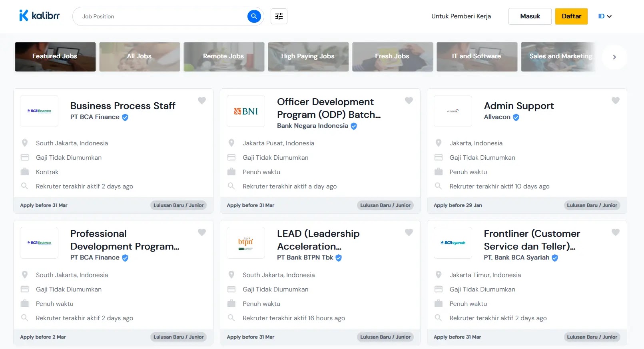This screenshot has width=644, height=349.
Task: Select the Featured Jobs category
Action: tap(55, 57)
